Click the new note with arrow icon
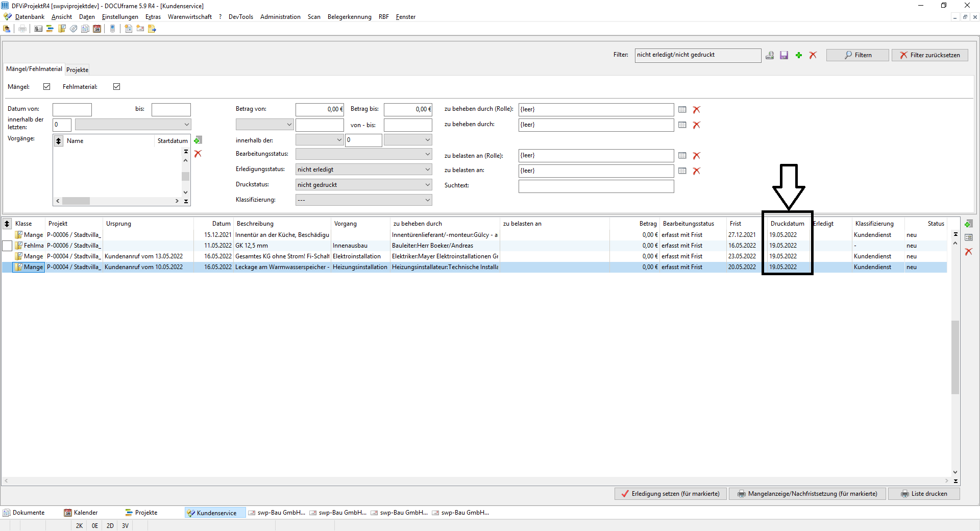Image resolution: width=980 pixels, height=531 pixels. (152, 29)
